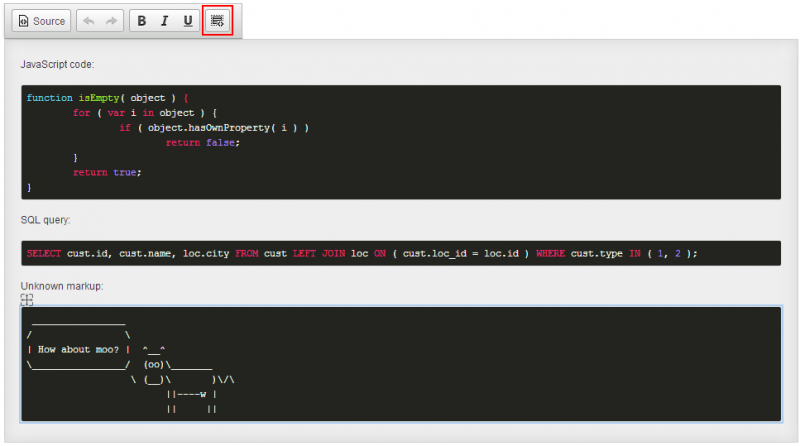
Task: Click the Source view button
Action: (41, 21)
